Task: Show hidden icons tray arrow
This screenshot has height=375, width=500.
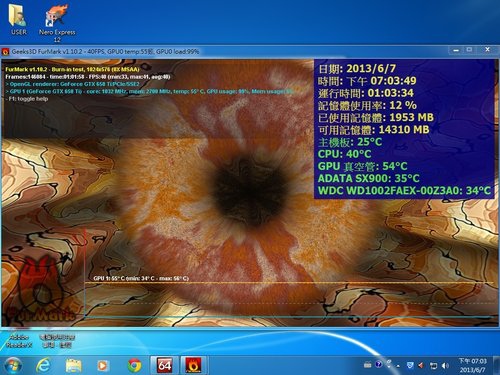Action: (x=398, y=366)
